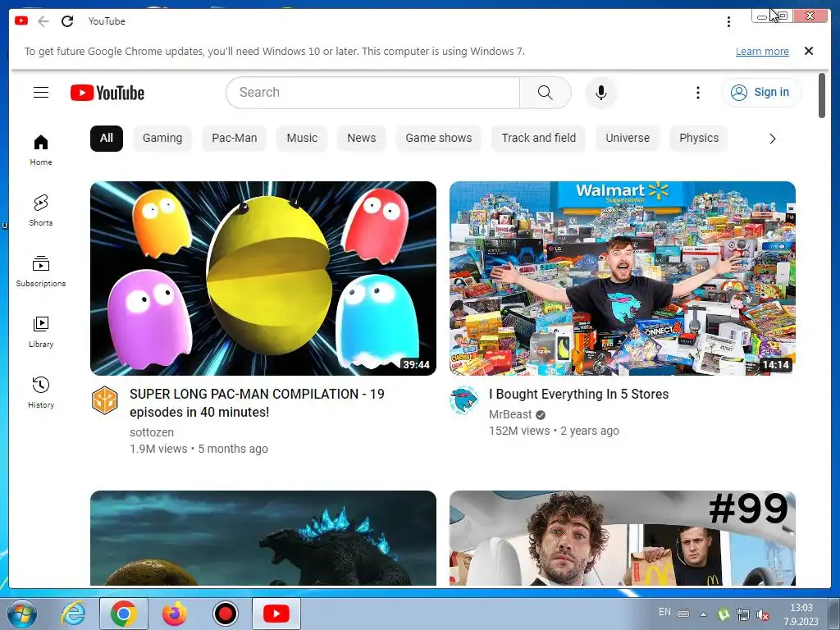Open the YouTube hamburger guide menu
The width and height of the screenshot is (840, 630).
[x=41, y=93]
